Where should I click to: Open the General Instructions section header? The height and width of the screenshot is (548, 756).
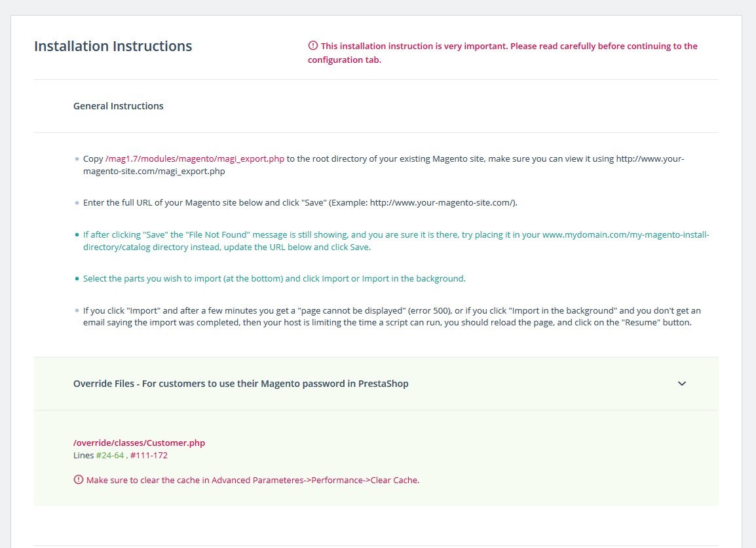[x=118, y=106]
